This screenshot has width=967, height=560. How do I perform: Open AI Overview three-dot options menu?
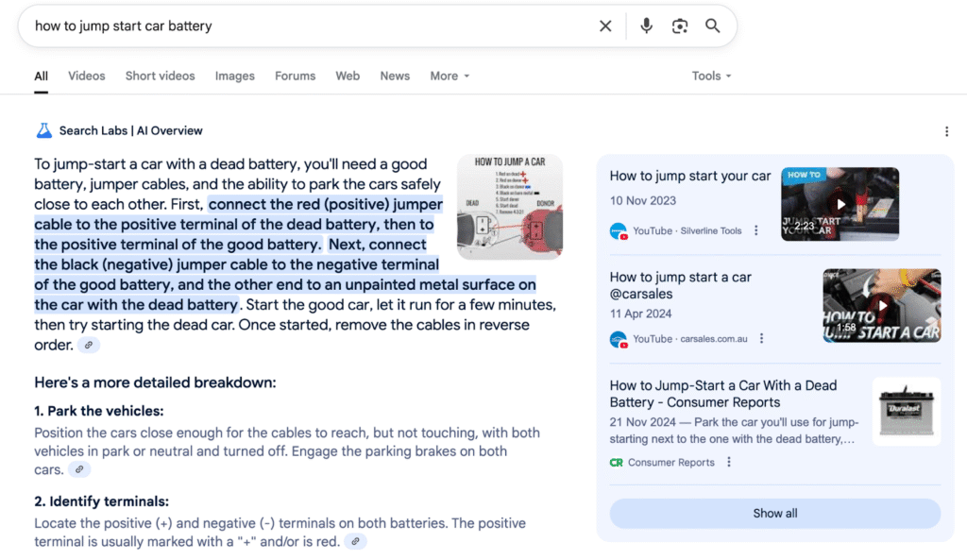pyautogui.click(x=946, y=131)
